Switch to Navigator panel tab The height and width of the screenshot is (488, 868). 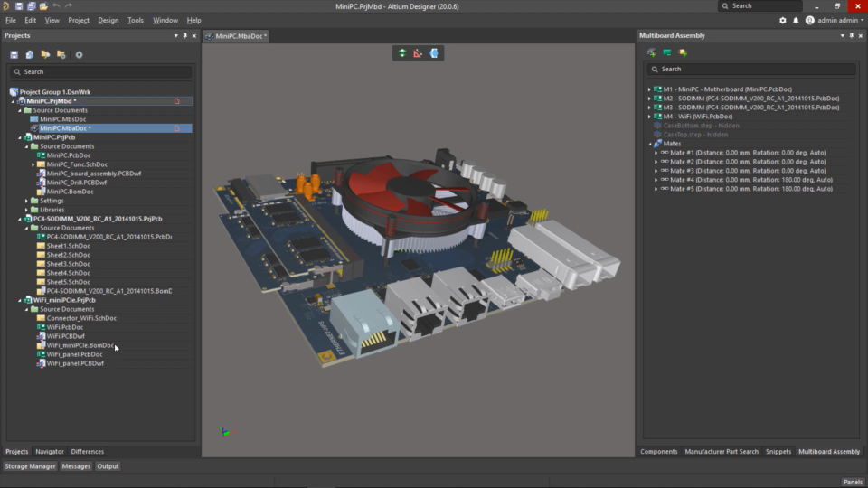[x=49, y=452]
